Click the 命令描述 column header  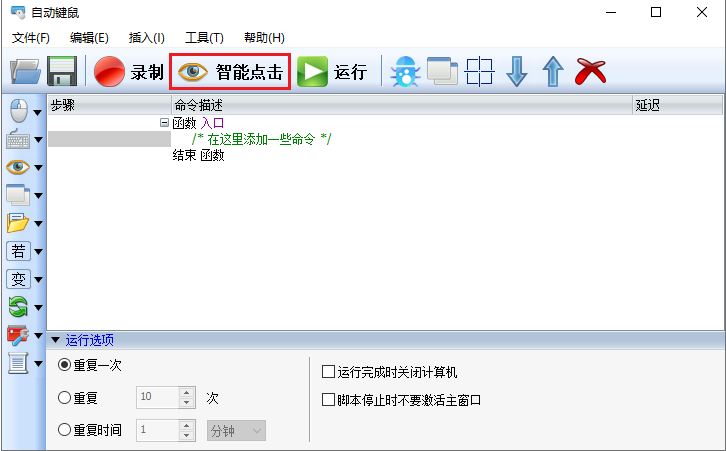(x=402, y=105)
